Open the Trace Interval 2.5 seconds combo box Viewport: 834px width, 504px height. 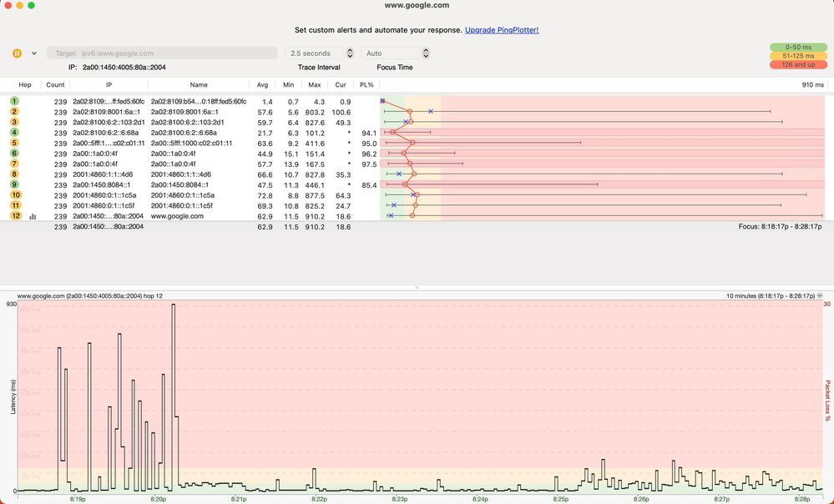click(315, 53)
